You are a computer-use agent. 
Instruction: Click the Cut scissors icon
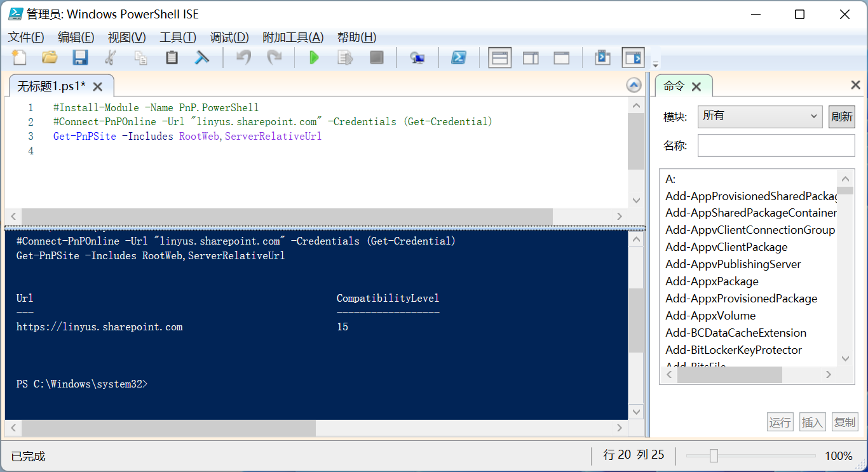tap(111, 58)
